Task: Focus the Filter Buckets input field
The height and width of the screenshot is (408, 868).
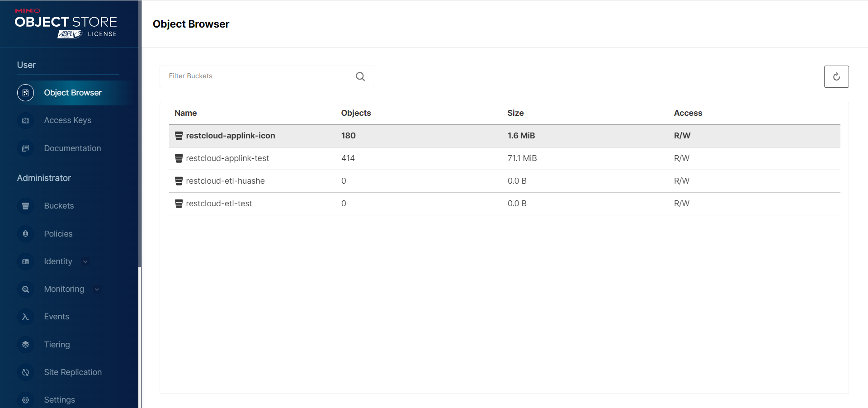Action: (x=258, y=76)
